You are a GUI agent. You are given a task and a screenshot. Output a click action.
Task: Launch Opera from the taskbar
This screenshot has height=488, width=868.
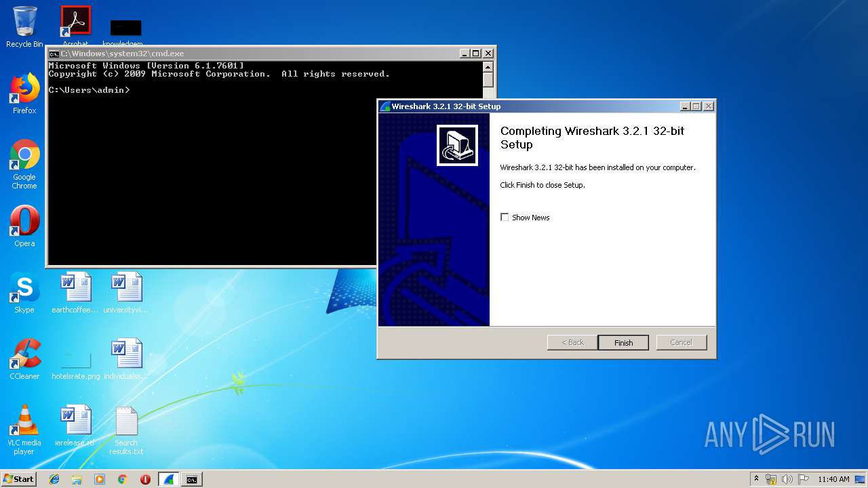coord(145,479)
